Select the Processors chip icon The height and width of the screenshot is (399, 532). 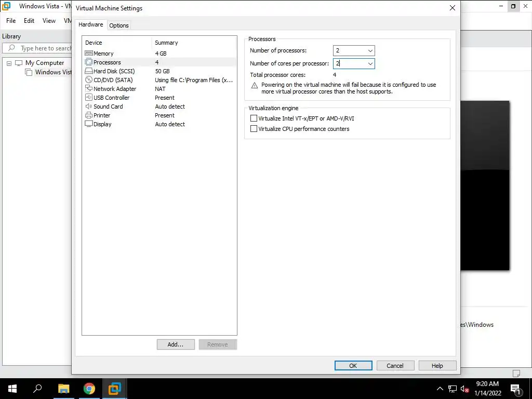[x=88, y=62]
